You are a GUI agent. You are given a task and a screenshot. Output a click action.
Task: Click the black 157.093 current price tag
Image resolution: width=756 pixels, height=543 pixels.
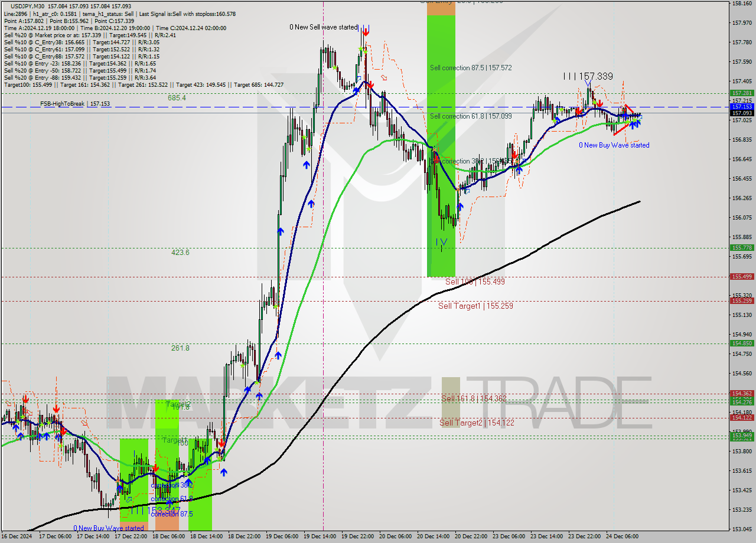[742, 113]
